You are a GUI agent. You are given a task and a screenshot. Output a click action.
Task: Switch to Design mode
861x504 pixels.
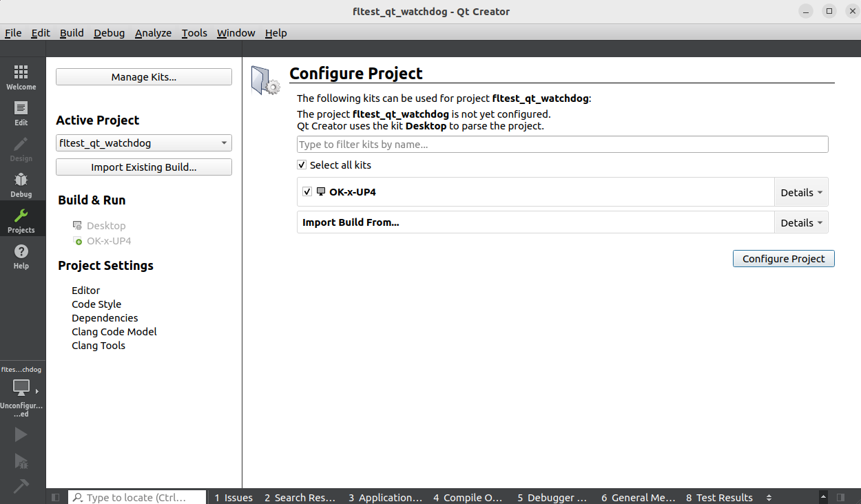click(x=21, y=149)
